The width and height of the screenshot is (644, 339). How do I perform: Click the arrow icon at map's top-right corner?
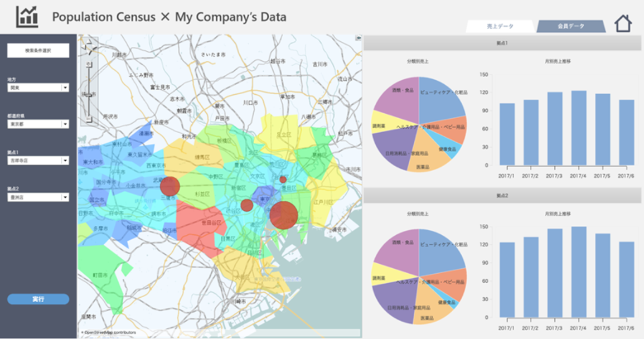[358, 38]
